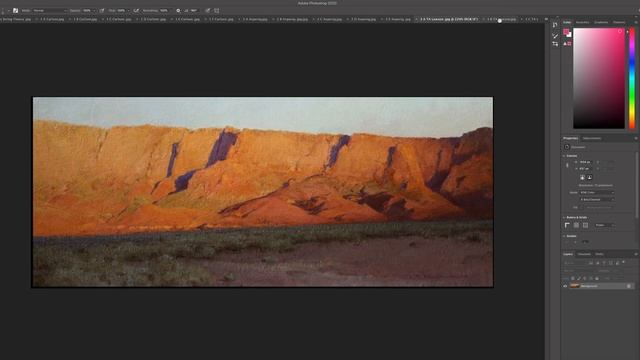Click the hue slider strip
This screenshot has height=360, width=640.
coord(632,78)
